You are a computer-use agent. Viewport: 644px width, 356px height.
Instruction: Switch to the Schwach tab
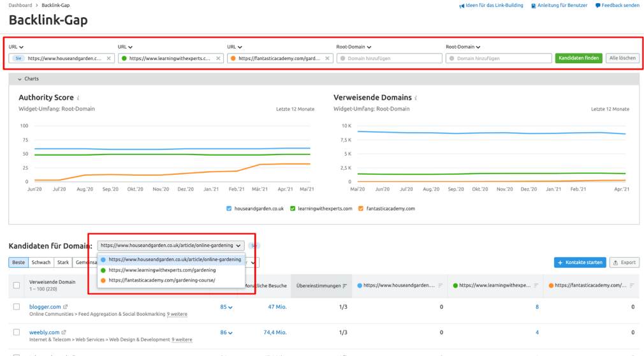pos(41,262)
